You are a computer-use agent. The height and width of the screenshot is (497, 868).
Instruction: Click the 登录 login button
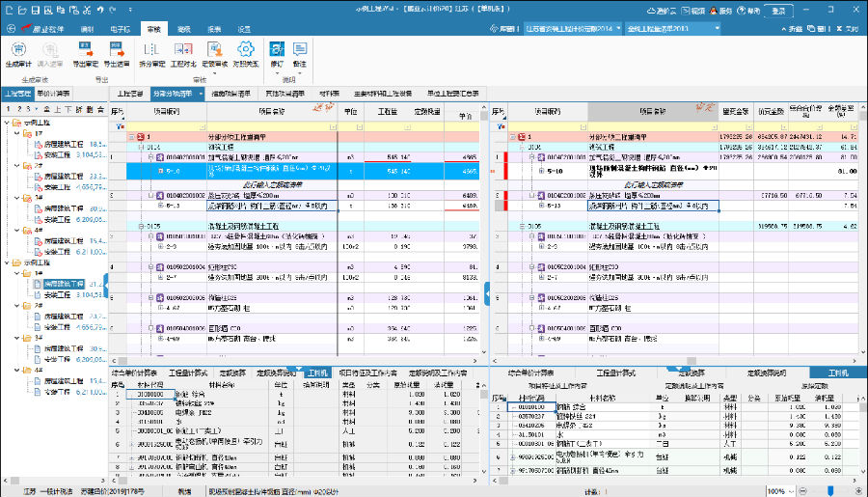coord(780,11)
